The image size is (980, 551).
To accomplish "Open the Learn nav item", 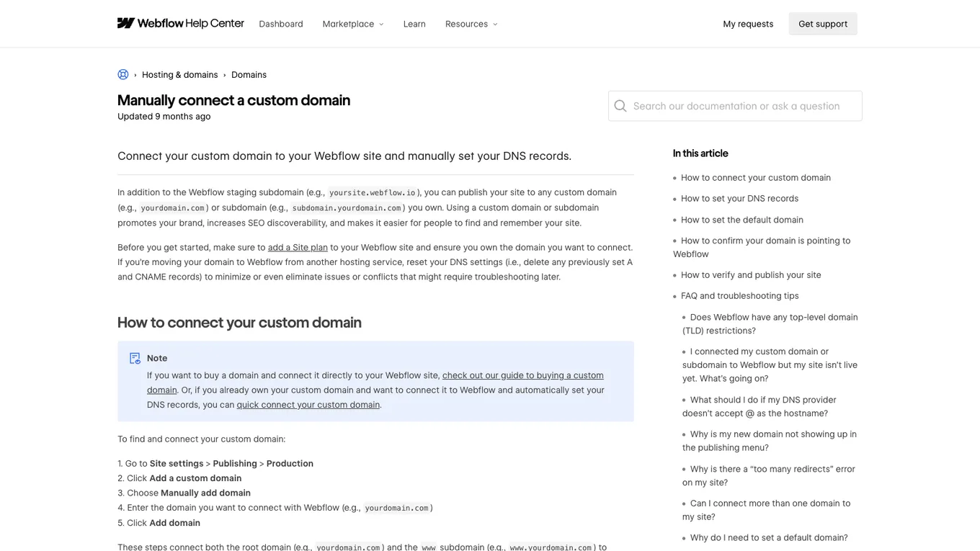I will [414, 24].
